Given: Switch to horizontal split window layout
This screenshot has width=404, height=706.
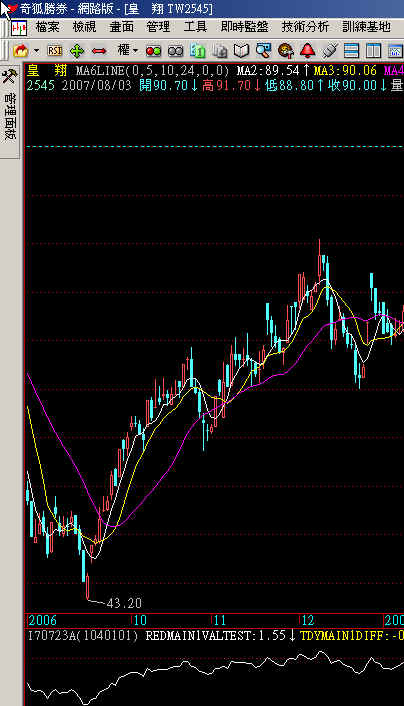Looking at the screenshot, I should 351,51.
